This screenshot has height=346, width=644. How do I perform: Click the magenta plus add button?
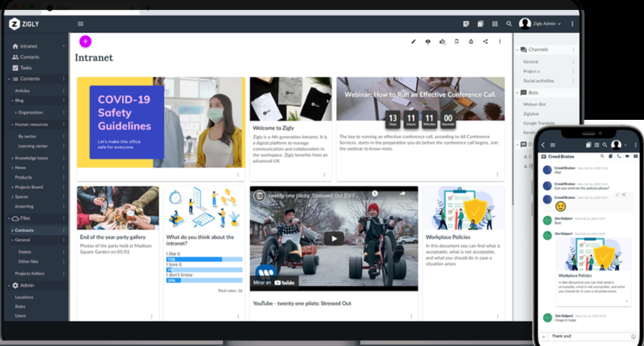coord(86,41)
